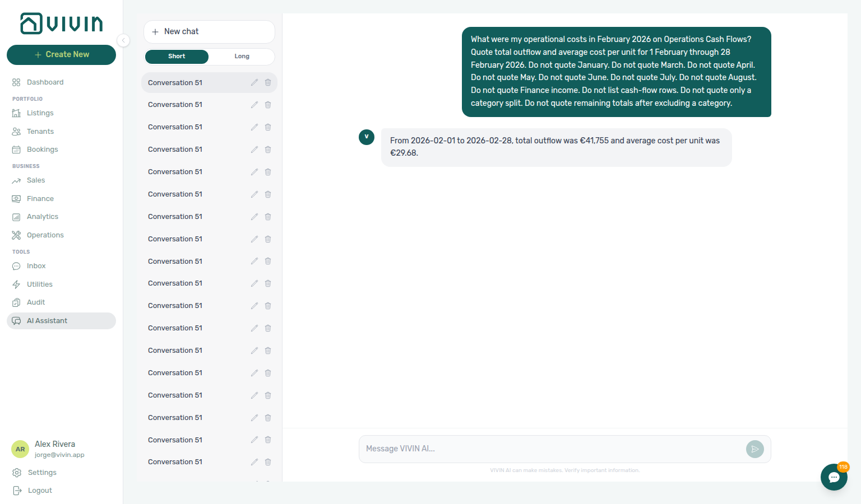Focus the Message VIVIN AI input field

tap(552, 449)
